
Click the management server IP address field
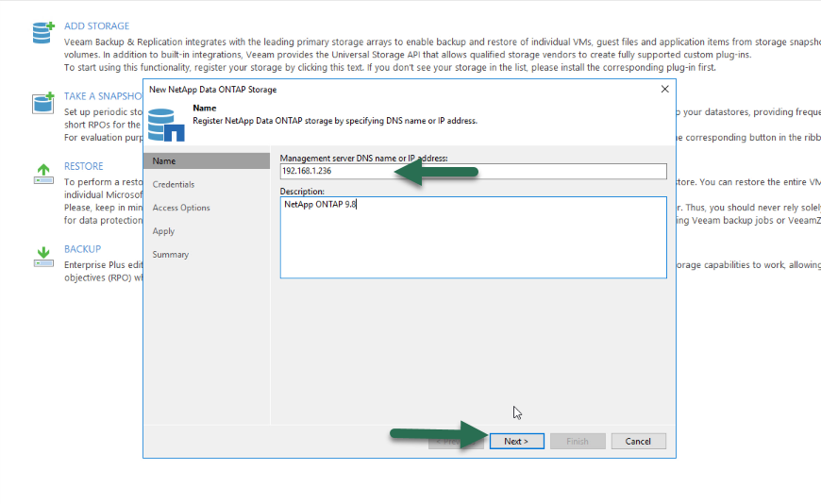pos(474,171)
